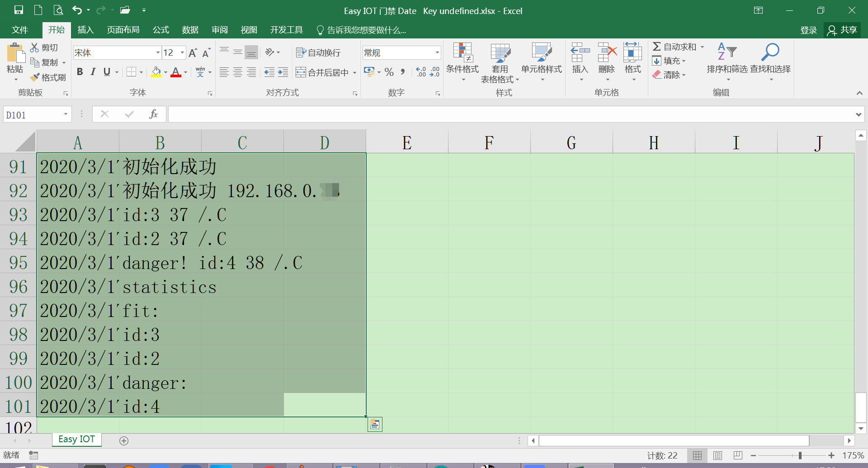Decrease decimal places
Image resolution: width=868 pixels, height=468 pixels.
tap(435, 72)
